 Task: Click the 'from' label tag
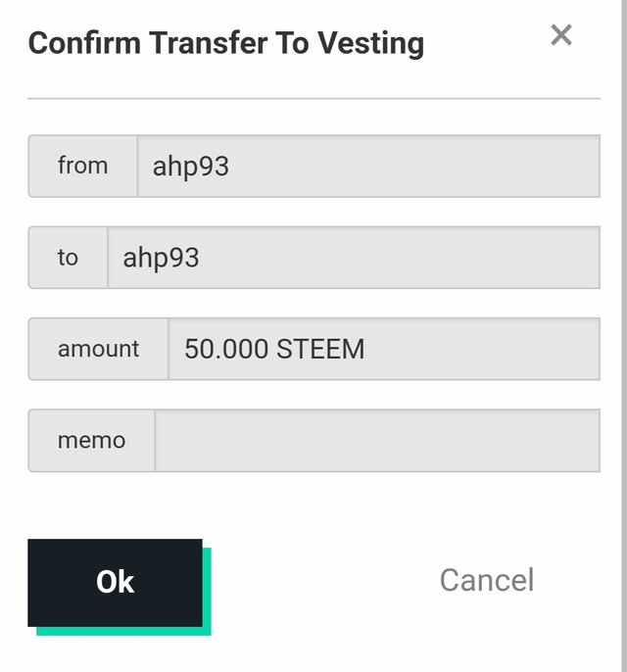(x=82, y=167)
